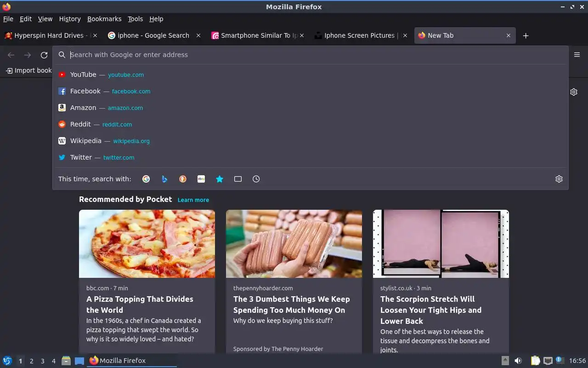This screenshot has height=368, width=588.
Task: Reload the page with the refresh icon
Action: 44,55
